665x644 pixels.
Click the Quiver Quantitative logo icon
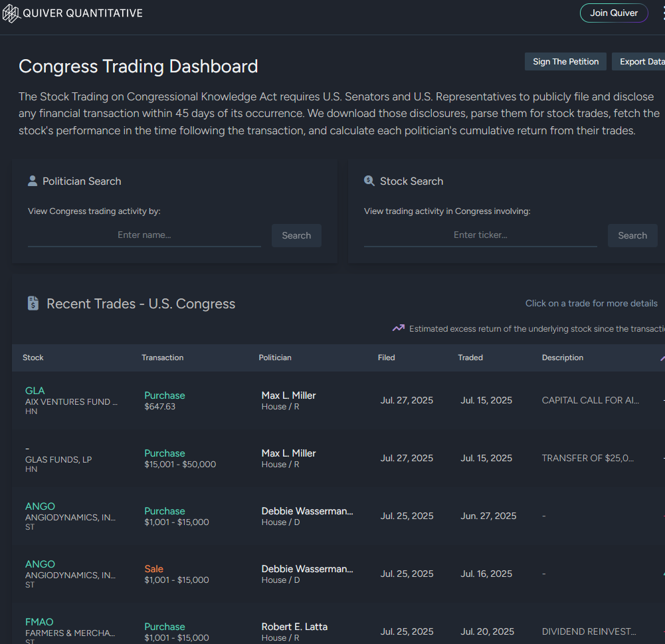click(11, 13)
